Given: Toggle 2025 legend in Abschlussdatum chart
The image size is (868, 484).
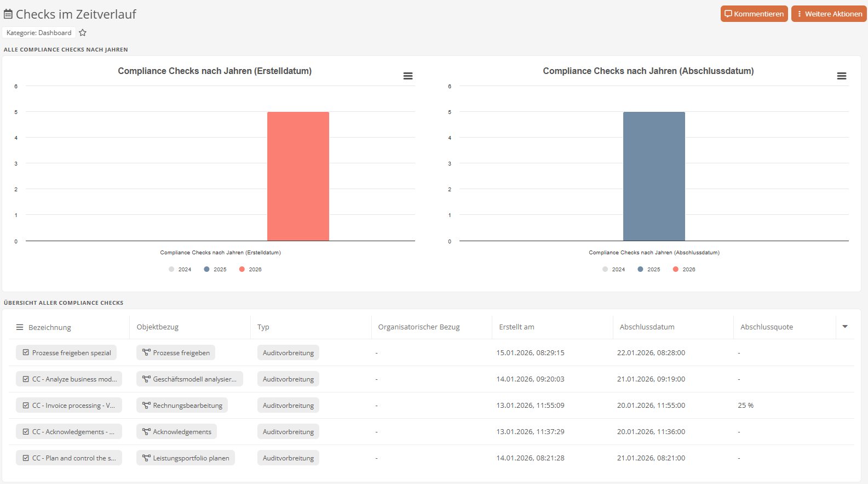Looking at the screenshot, I should 649,269.
